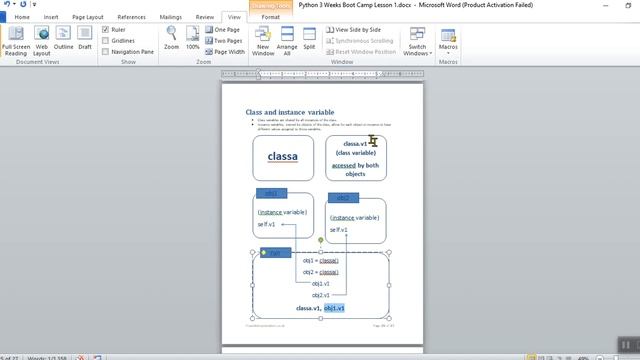640x360 pixels.
Task: Switch to Full Screen Reading view
Action: [16, 41]
